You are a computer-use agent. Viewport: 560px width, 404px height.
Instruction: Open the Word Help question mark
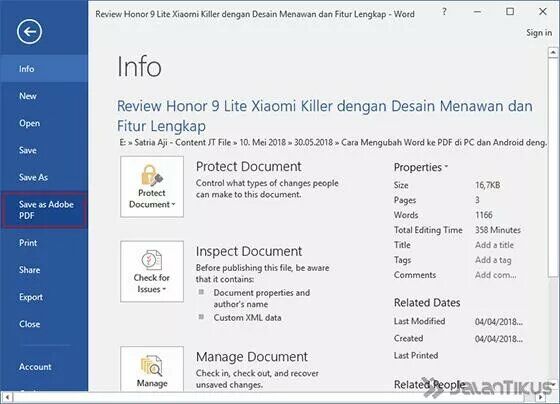pyautogui.click(x=444, y=12)
